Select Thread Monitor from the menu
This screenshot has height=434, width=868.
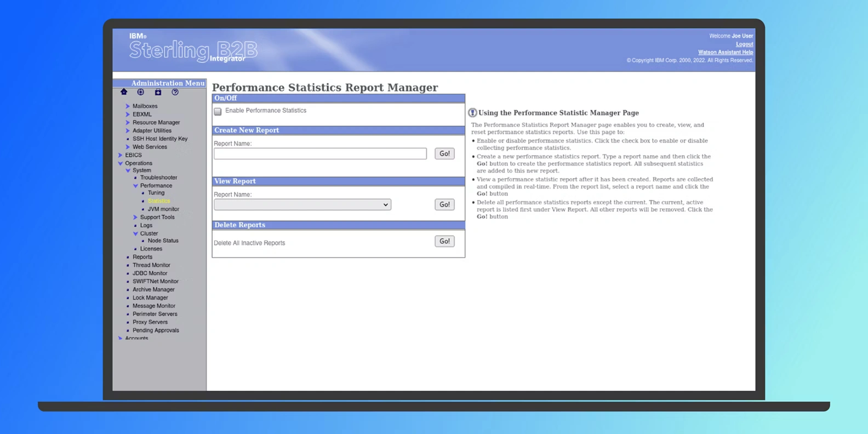pos(151,265)
